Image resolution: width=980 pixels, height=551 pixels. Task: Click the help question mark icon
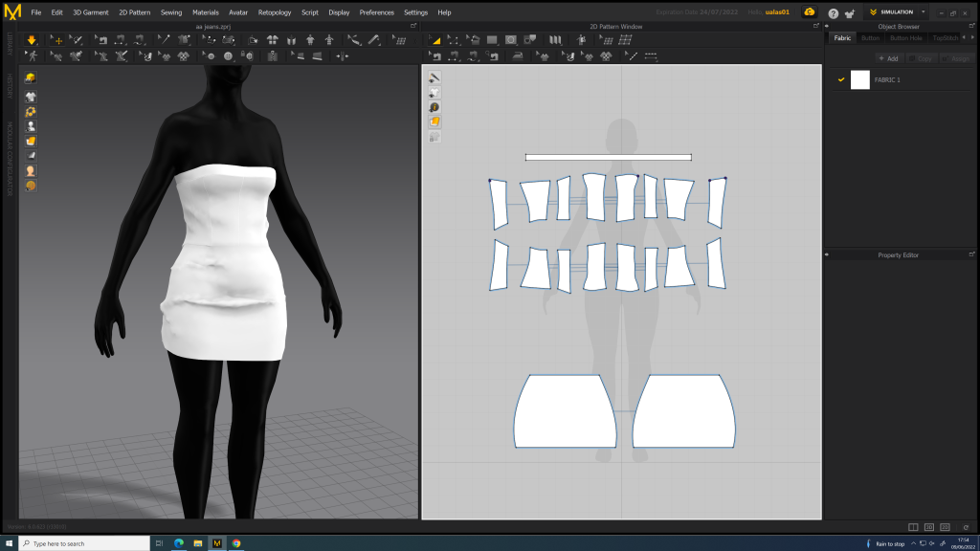click(x=833, y=12)
